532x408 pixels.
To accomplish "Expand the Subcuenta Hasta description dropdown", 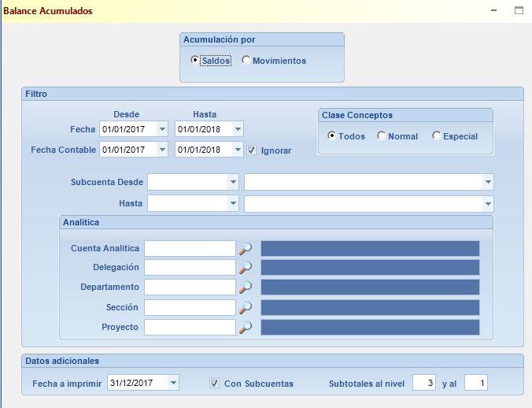I will [x=488, y=204].
